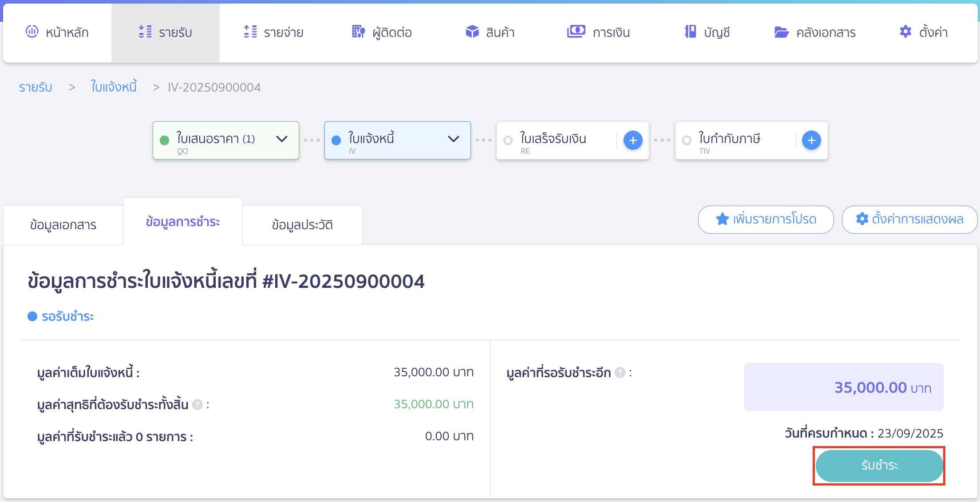Image resolution: width=980 pixels, height=502 pixels.
Task: Click the product box icon beside สินค้า
Action: (472, 32)
